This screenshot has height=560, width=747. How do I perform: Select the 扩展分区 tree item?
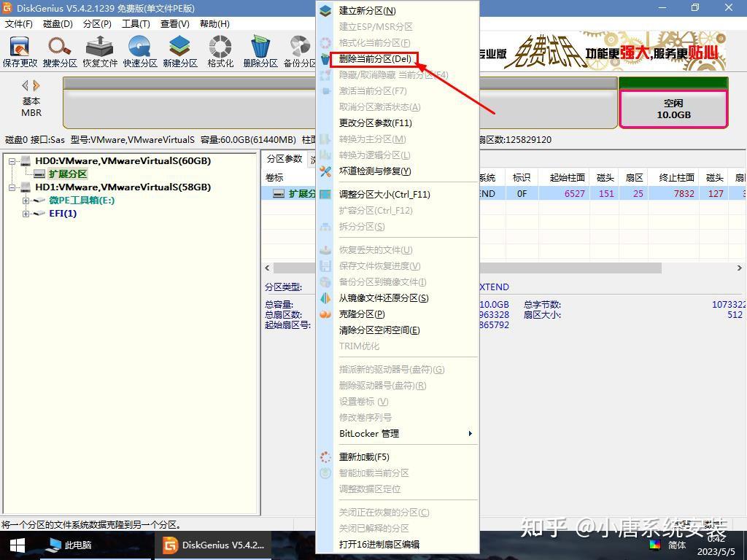(x=68, y=174)
